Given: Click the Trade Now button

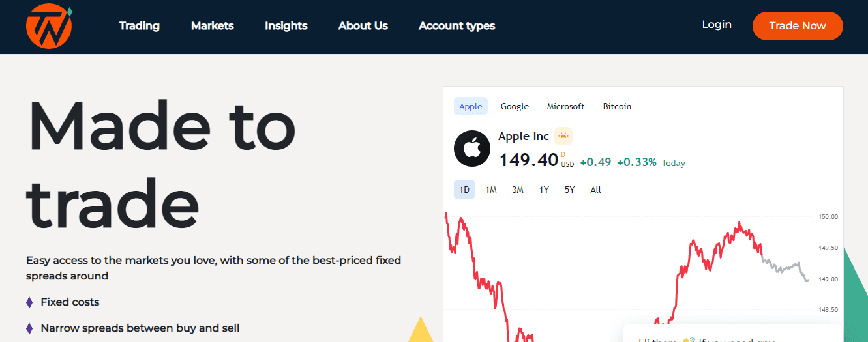Looking at the screenshot, I should point(798,26).
